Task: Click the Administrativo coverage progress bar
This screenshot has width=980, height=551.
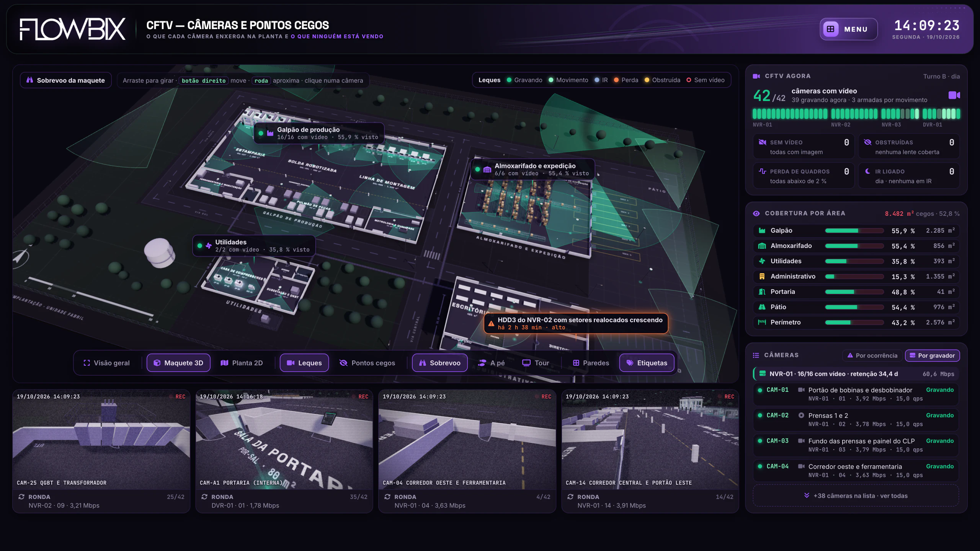Action: point(854,277)
